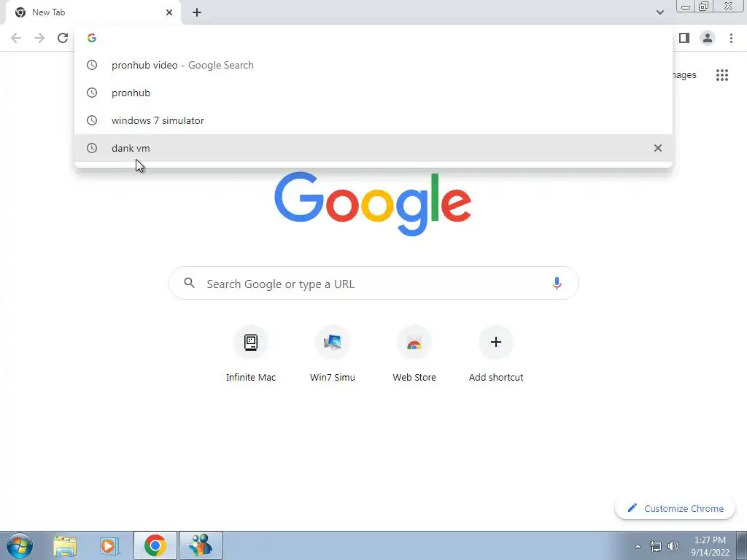Open the Google apps grid
This screenshot has width=747, height=560.
pos(722,75)
